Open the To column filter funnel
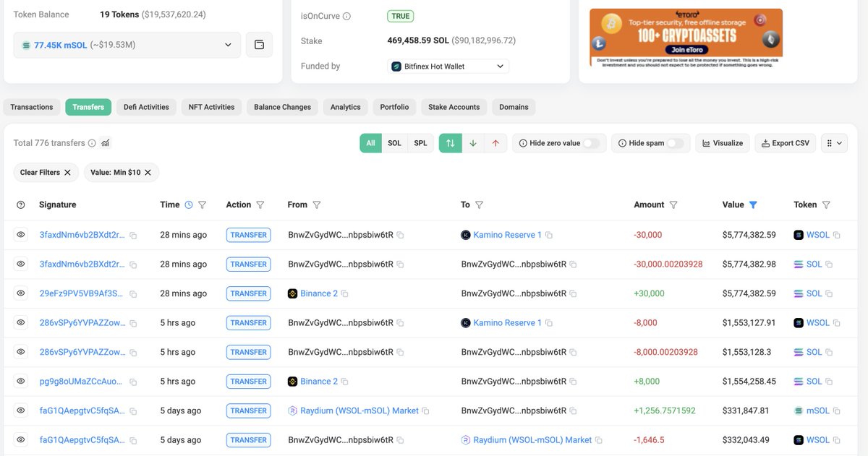Image resolution: width=868 pixels, height=456 pixels. pos(480,205)
